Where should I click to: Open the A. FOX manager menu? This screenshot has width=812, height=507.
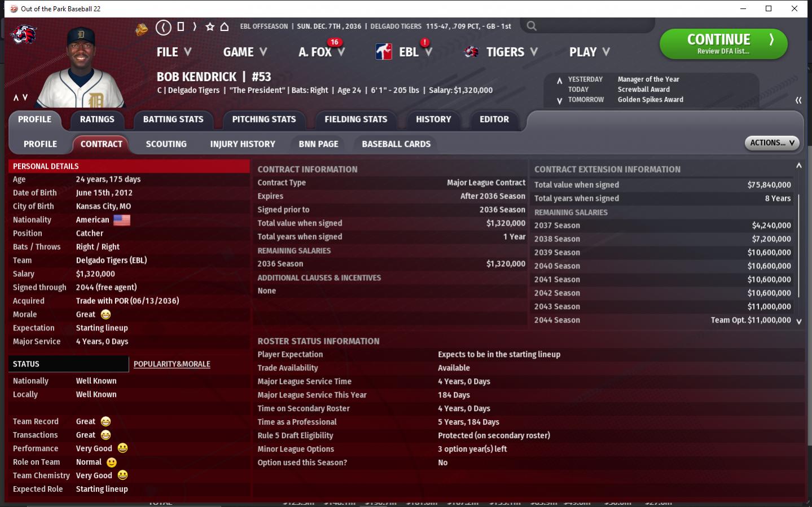pos(321,52)
